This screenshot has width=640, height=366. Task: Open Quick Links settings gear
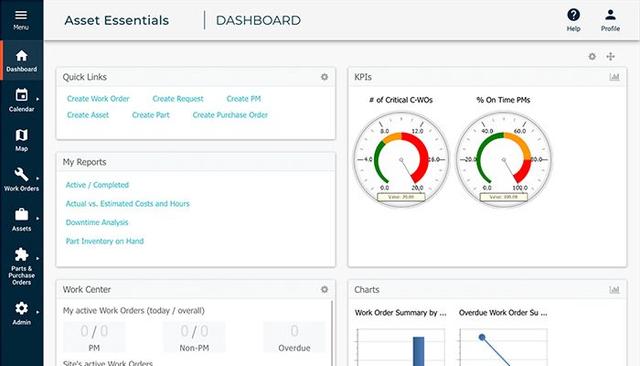click(x=324, y=77)
